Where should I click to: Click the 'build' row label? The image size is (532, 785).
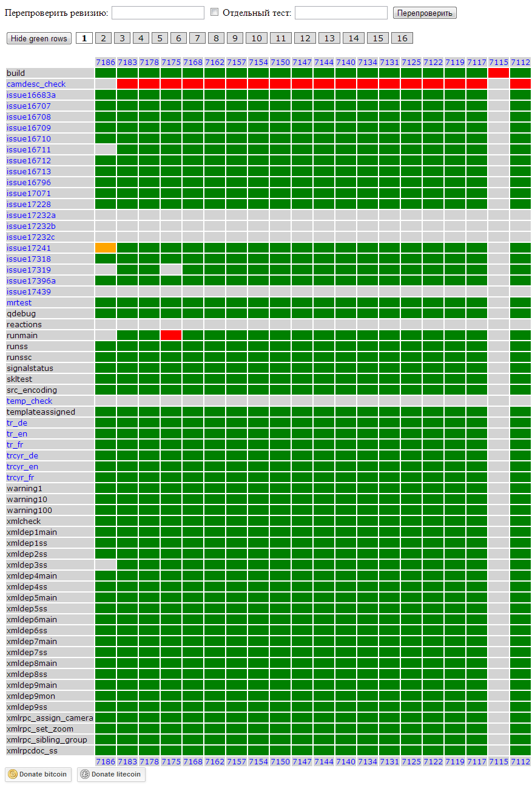point(16,73)
